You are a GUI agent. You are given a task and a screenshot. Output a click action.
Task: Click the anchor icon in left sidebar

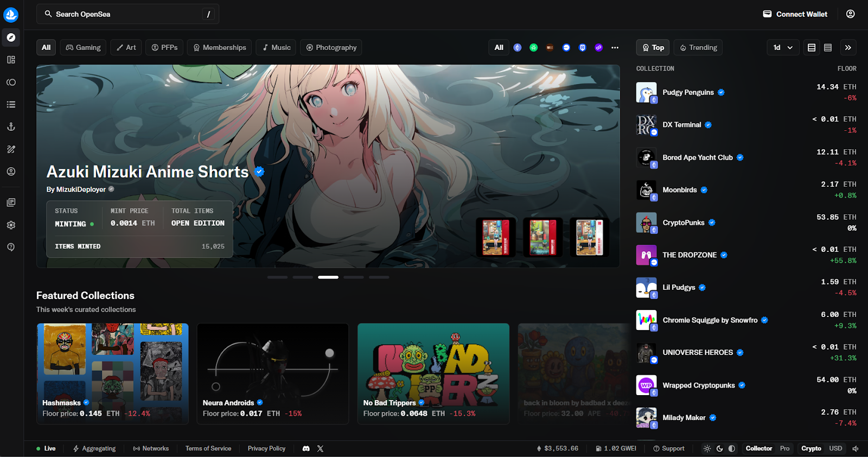tap(11, 126)
